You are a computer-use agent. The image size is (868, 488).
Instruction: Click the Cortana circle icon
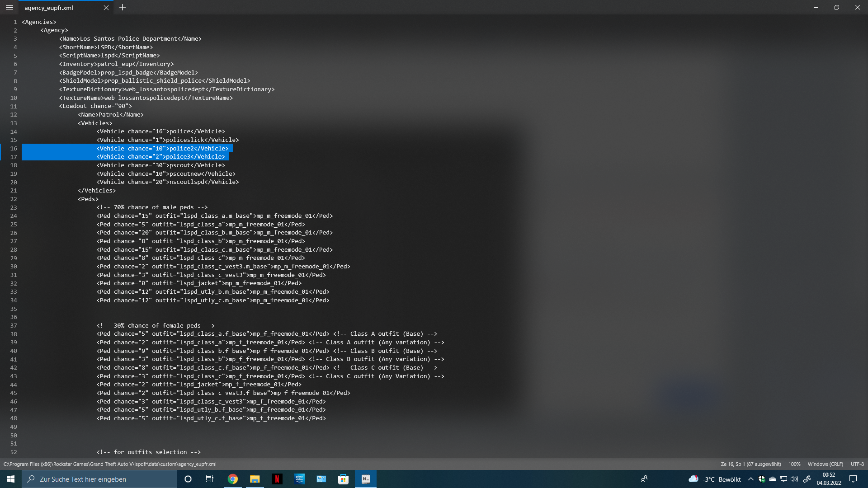(x=188, y=479)
